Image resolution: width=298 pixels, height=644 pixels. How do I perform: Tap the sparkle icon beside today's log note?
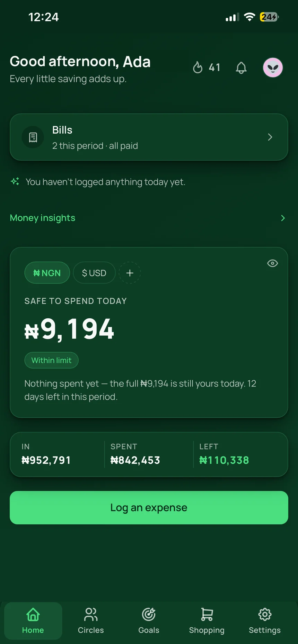[x=15, y=181]
